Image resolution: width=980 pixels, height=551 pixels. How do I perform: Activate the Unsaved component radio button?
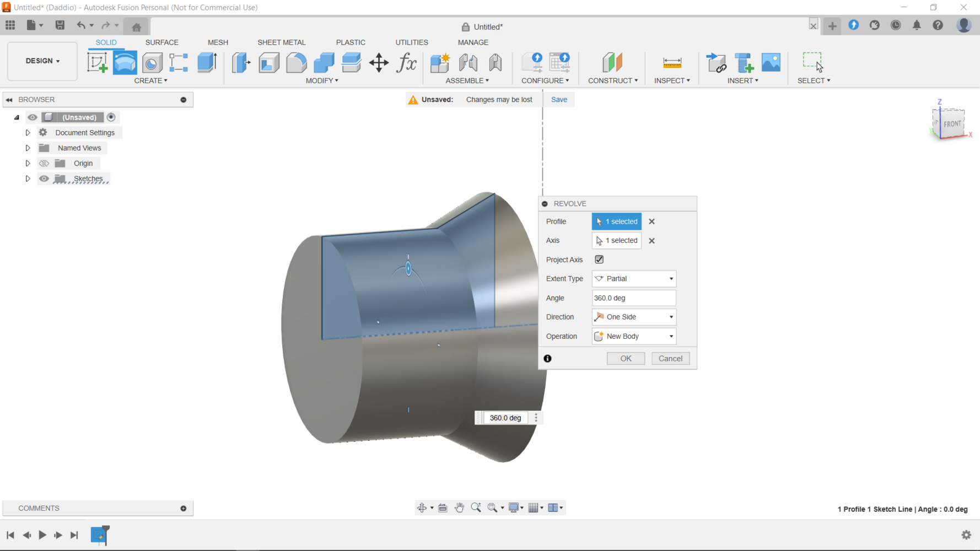pyautogui.click(x=111, y=117)
